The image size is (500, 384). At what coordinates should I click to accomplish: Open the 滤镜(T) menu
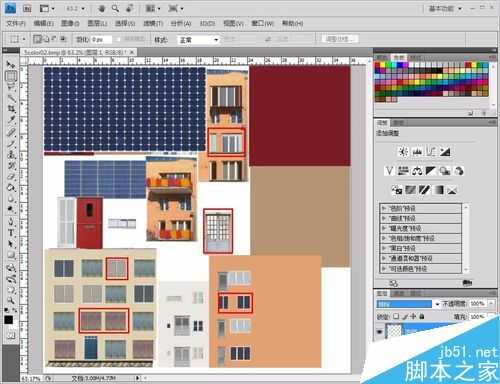coord(153,23)
